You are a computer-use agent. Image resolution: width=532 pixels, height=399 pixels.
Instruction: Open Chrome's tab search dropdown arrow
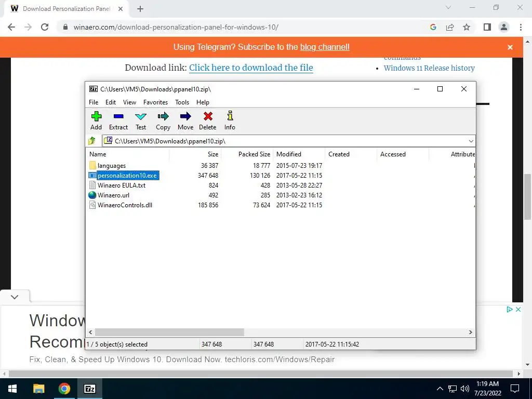click(x=448, y=7)
